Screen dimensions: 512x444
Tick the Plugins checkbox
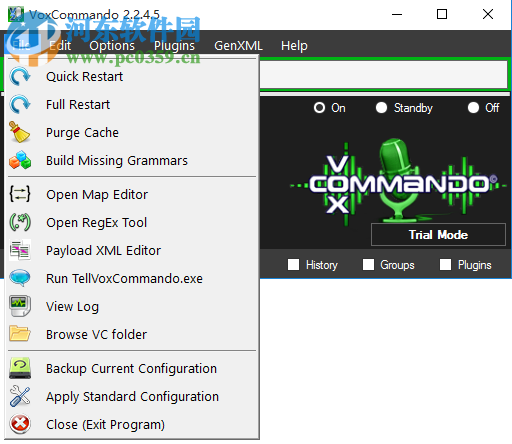445,265
